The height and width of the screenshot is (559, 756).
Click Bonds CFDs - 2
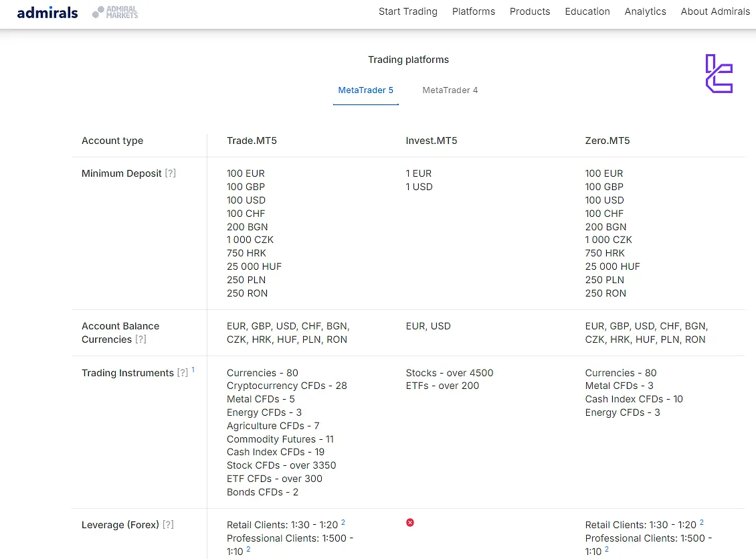[262, 492]
